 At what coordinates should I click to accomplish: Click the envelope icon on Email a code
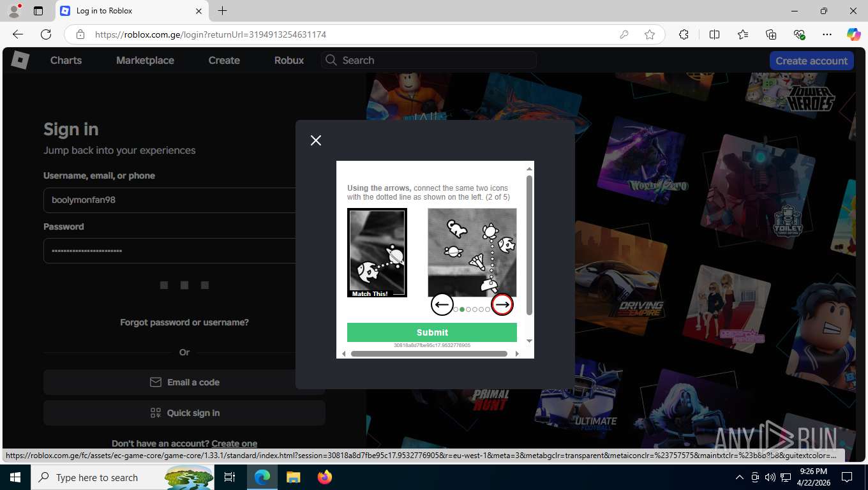click(156, 382)
